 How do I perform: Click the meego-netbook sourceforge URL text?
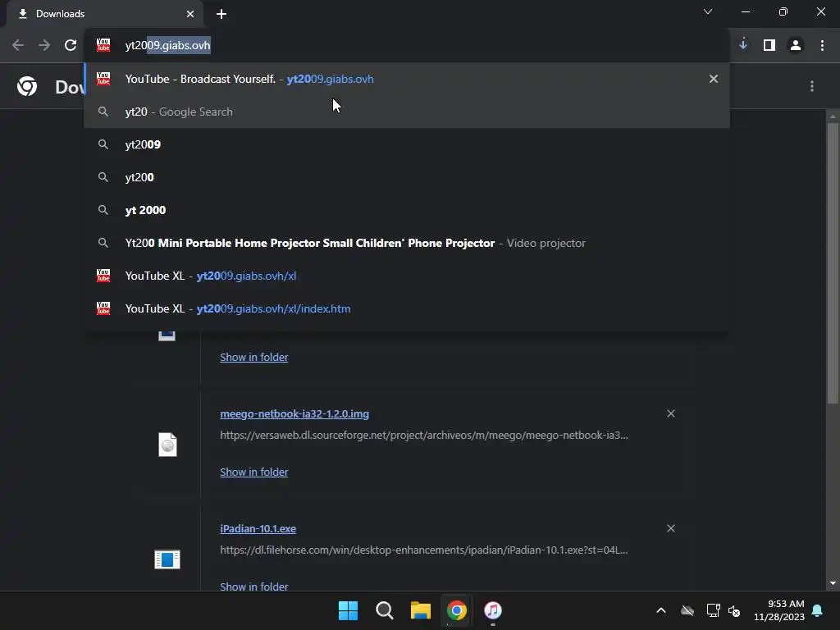tap(424, 435)
